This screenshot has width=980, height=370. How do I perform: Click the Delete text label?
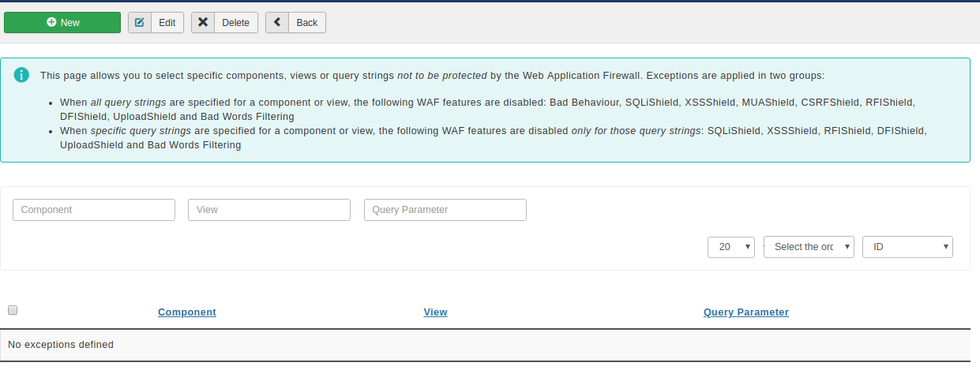click(x=235, y=23)
